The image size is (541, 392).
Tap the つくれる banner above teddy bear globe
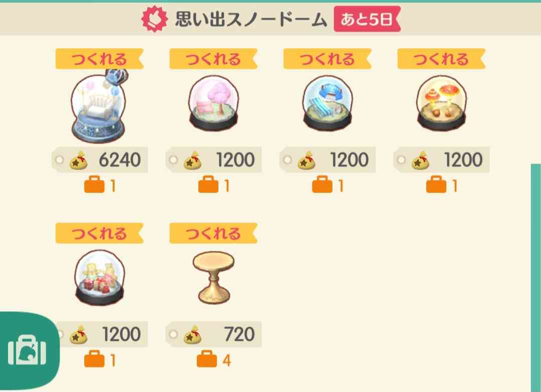pyautogui.click(x=99, y=233)
